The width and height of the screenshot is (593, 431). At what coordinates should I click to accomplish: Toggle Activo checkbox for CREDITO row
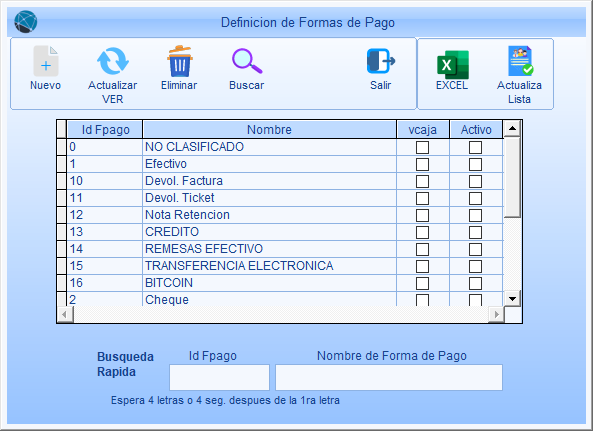tap(475, 233)
